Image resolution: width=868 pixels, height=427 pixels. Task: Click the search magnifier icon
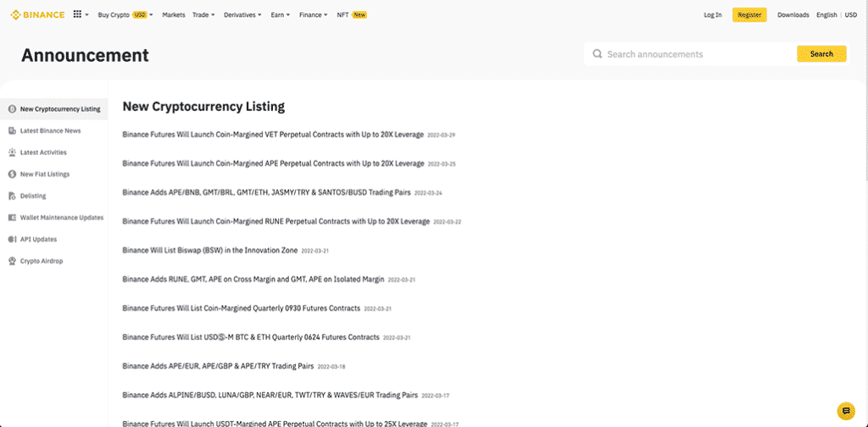[x=598, y=54]
